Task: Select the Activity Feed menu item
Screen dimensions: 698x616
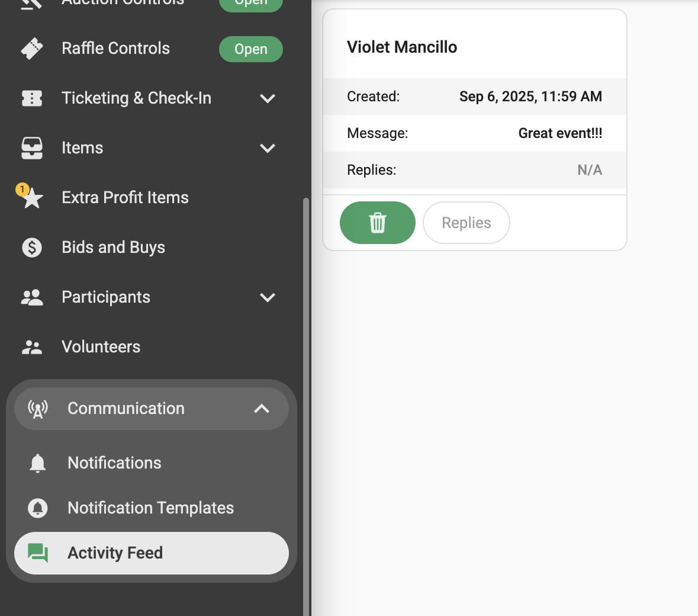Action: pyautogui.click(x=115, y=553)
